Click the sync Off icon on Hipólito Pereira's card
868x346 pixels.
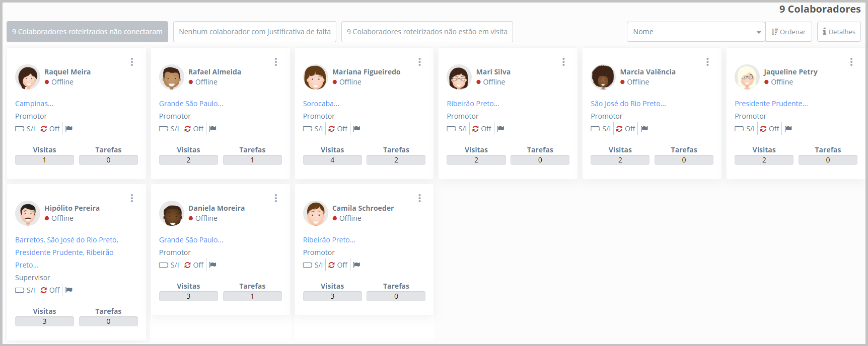(50, 290)
